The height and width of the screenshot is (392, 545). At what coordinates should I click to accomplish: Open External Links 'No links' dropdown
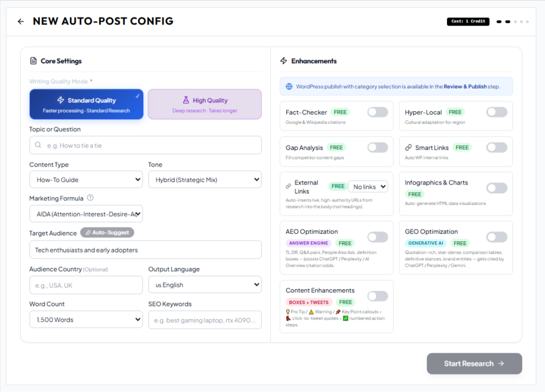coord(368,187)
